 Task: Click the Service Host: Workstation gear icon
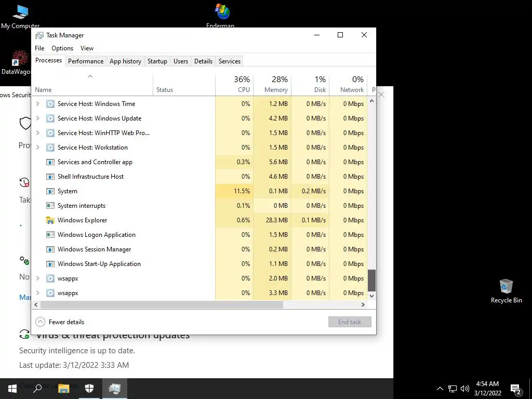click(x=50, y=148)
